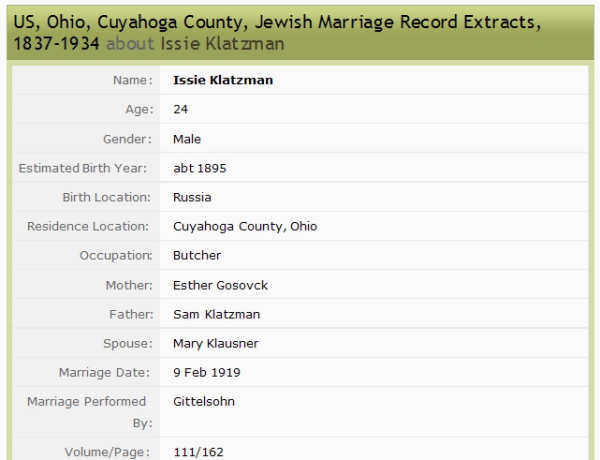Select the occupation value Butcher
Screen dimensions: 600x460
coord(197,255)
